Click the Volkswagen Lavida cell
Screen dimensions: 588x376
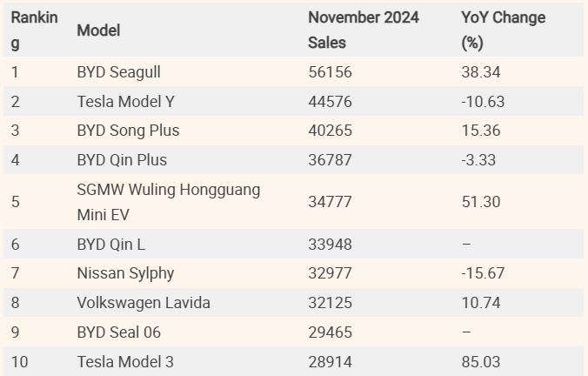[144, 303]
